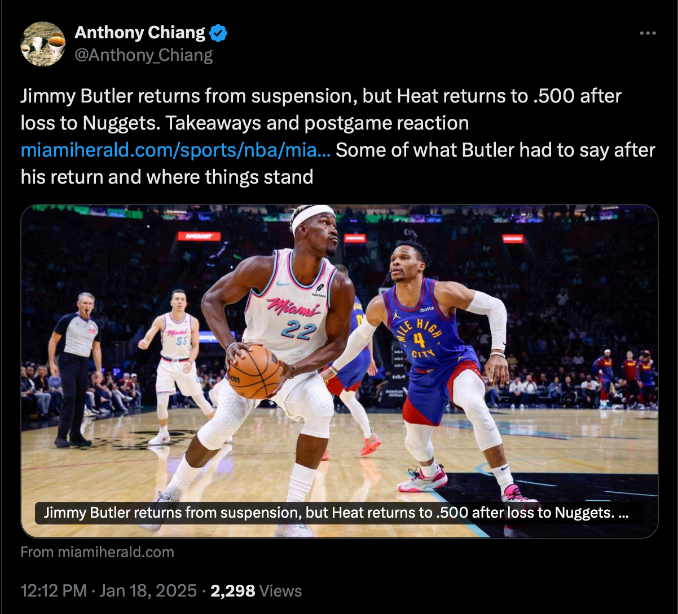Viewport: 678px width, 614px height.
Task: Click the 'From miamiherald.com' source label
Action: [x=97, y=552]
